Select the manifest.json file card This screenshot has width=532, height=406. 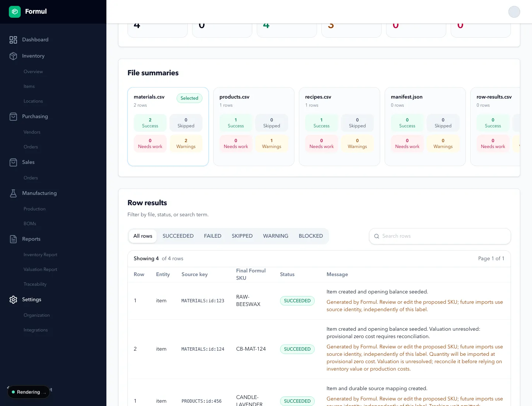coord(425,127)
